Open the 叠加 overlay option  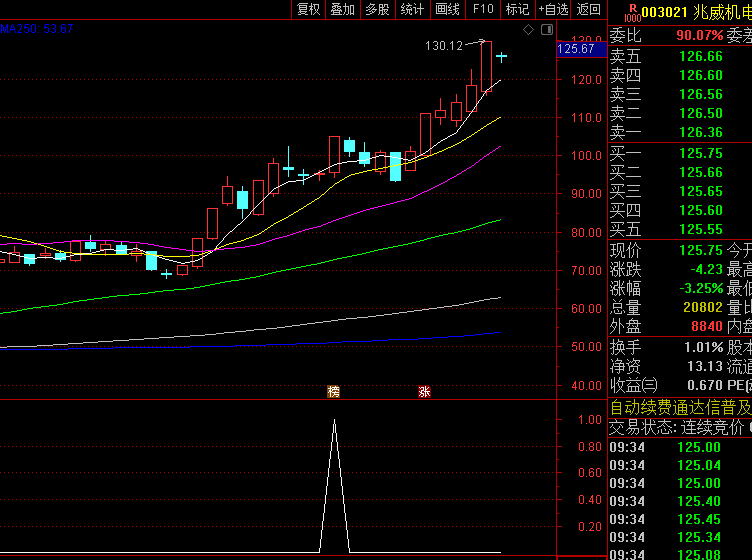pos(342,9)
